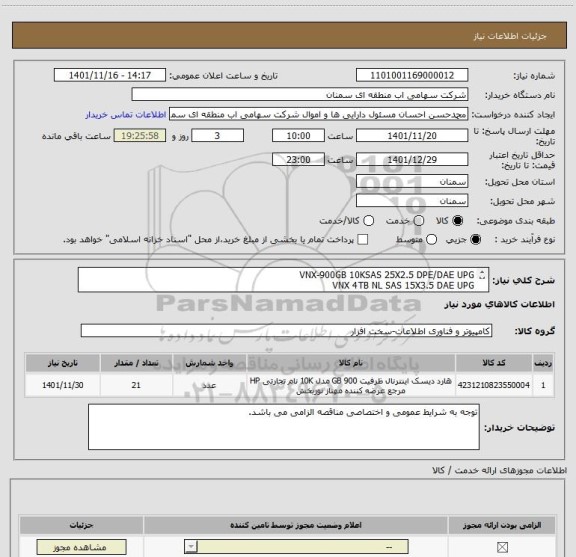
Task: Click the announcement date field 1401/11/16
Action: point(110,75)
